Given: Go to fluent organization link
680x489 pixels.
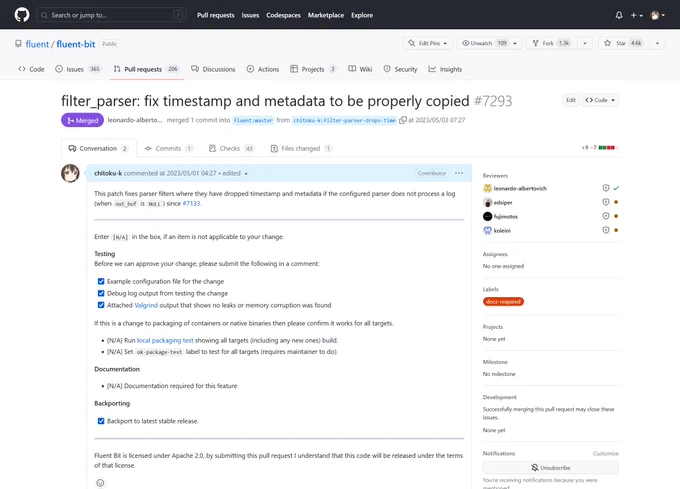Looking at the screenshot, I should tap(37, 44).
